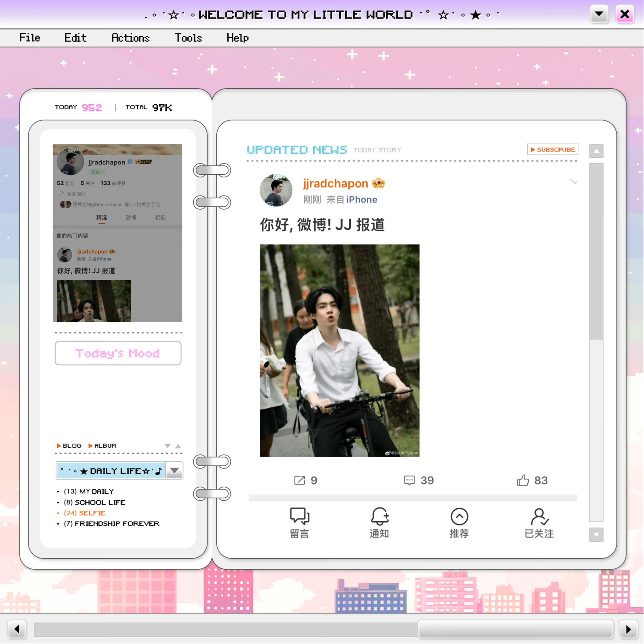644x644 pixels.
Task: Click the Today's Mood button
Action: point(118,353)
